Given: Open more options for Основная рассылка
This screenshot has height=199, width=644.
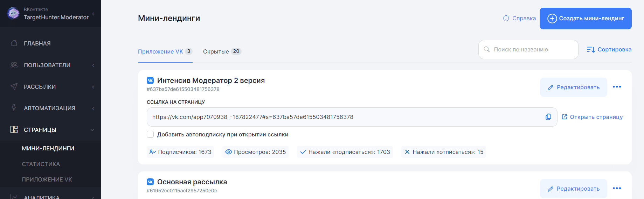Looking at the screenshot, I should 617,189.
